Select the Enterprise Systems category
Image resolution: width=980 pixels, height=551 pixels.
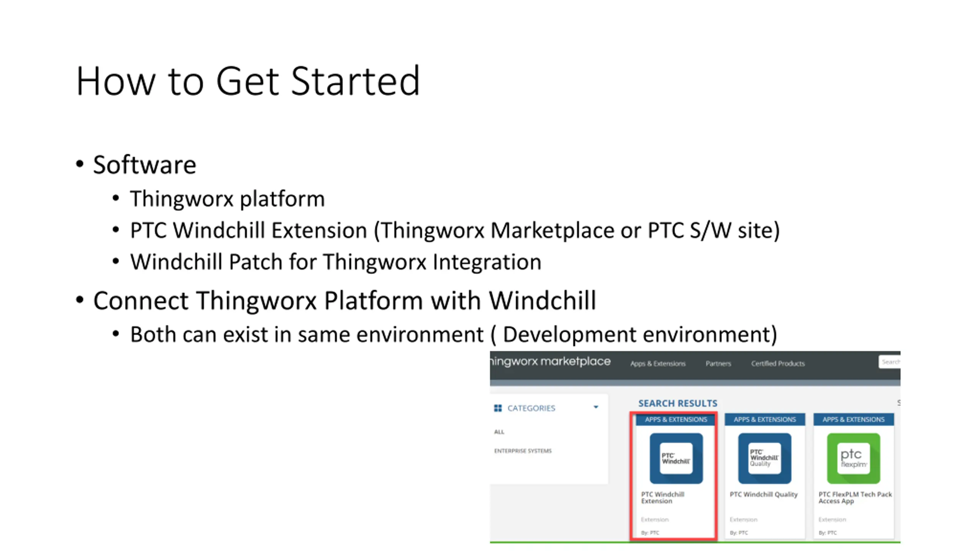click(523, 451)
